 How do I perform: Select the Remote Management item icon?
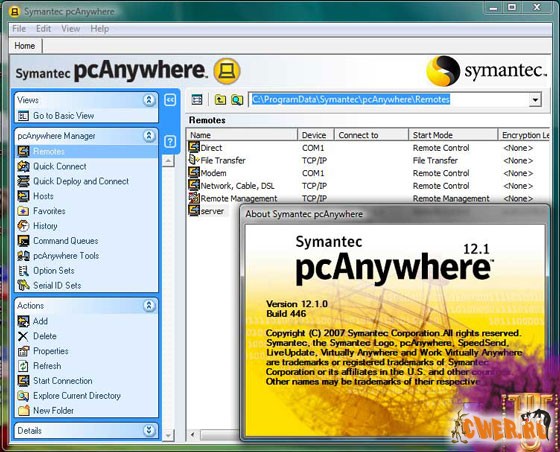tap(194, 198)
